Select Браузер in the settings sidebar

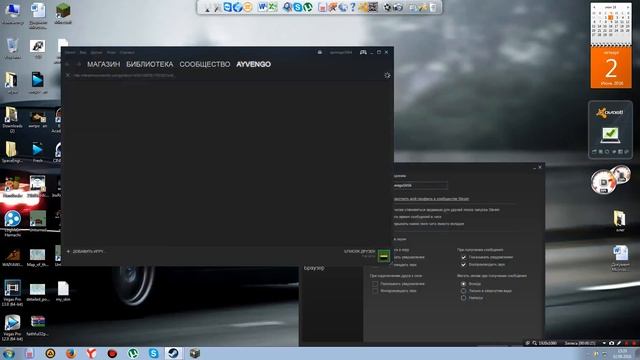(314, 268)
